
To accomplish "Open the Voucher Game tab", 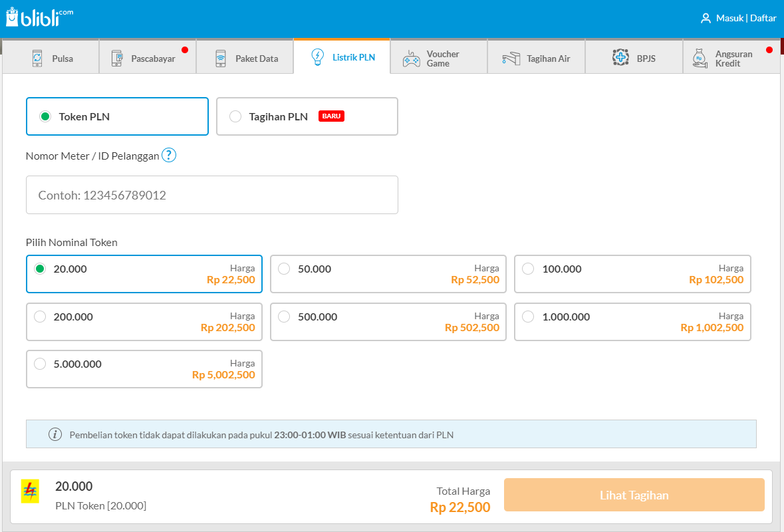I will tap(438, 57).
